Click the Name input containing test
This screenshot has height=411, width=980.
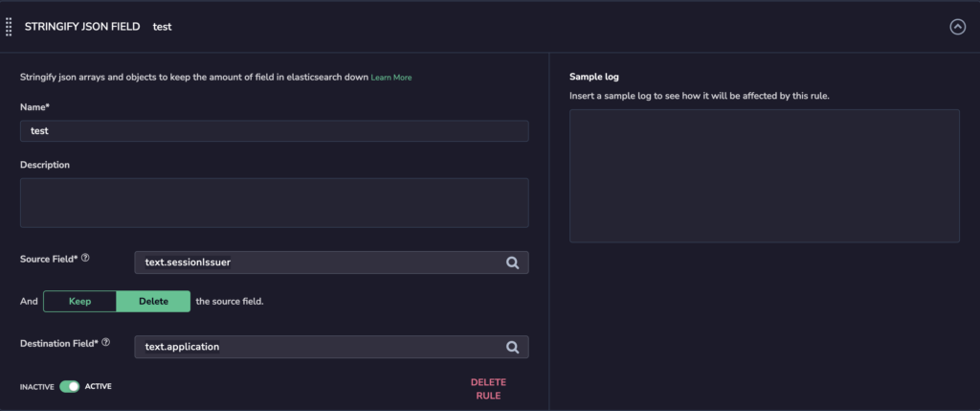275,130
